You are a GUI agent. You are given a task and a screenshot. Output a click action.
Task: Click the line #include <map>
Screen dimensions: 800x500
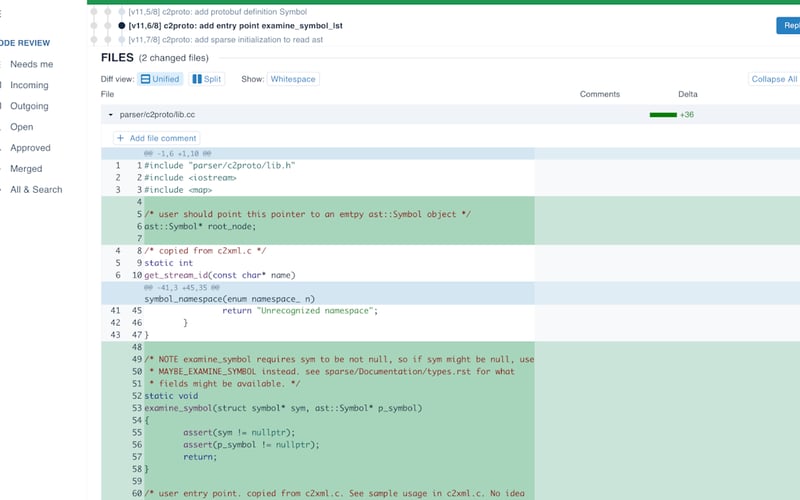178,190
